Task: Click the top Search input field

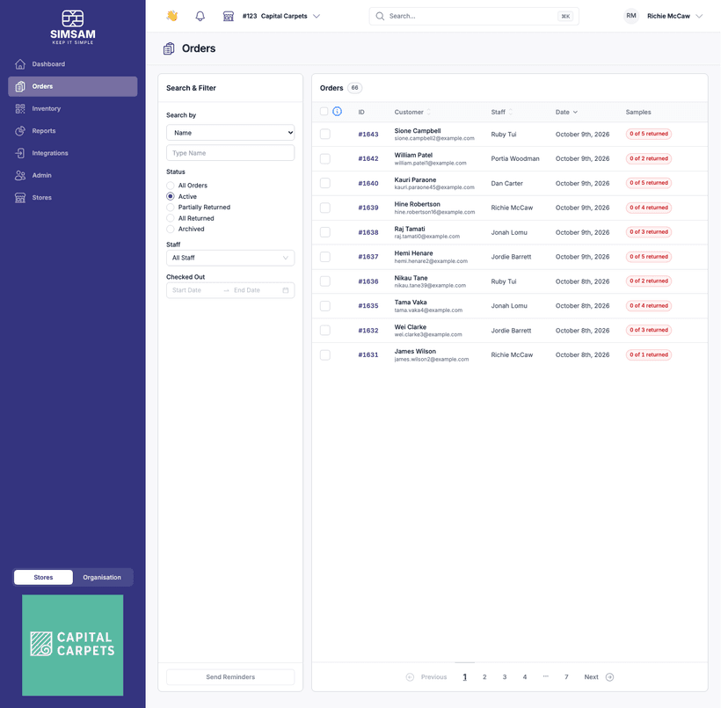Action: pos(472,16)
